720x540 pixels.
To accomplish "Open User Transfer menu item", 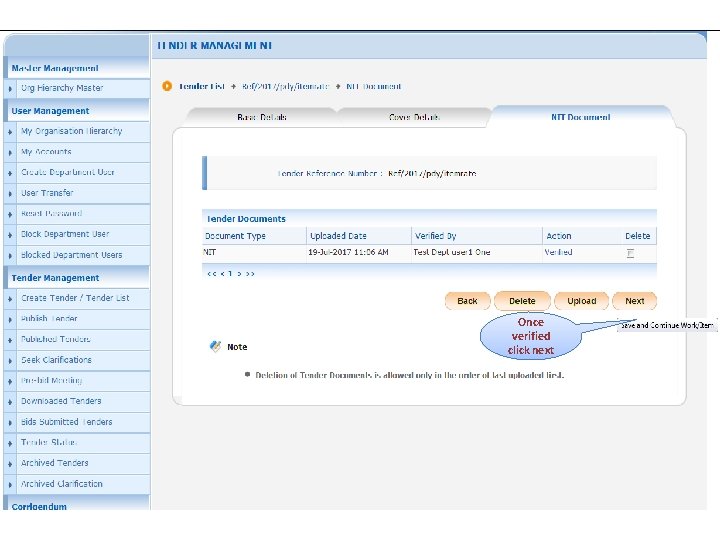I will click(x=47, y=193).
